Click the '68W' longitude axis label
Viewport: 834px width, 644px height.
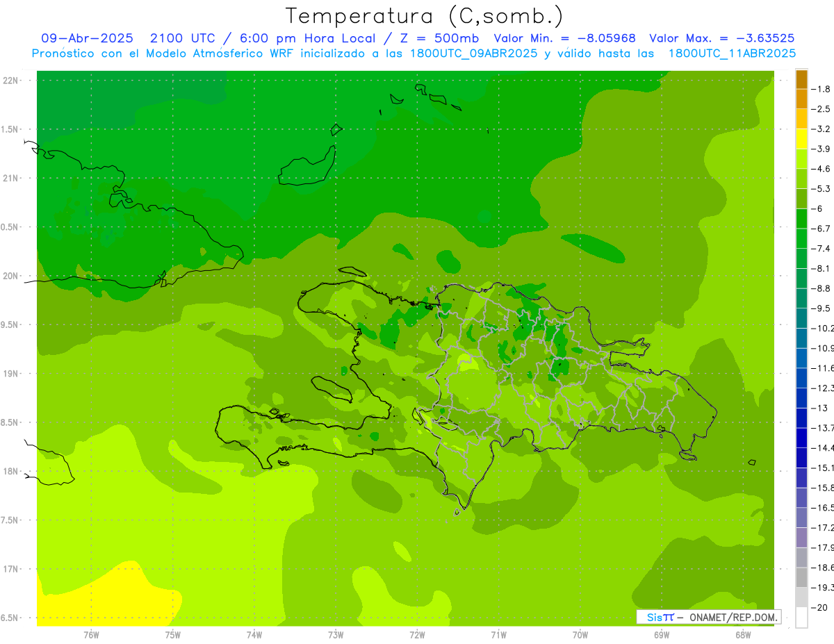pyautogui.click(x=743, y=635)
